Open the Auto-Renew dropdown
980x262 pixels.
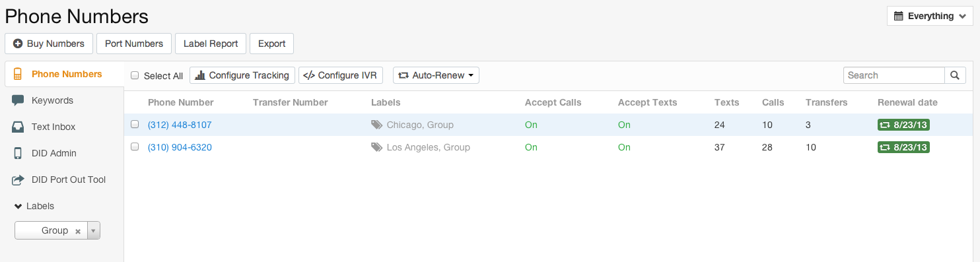tap(436, 75)
